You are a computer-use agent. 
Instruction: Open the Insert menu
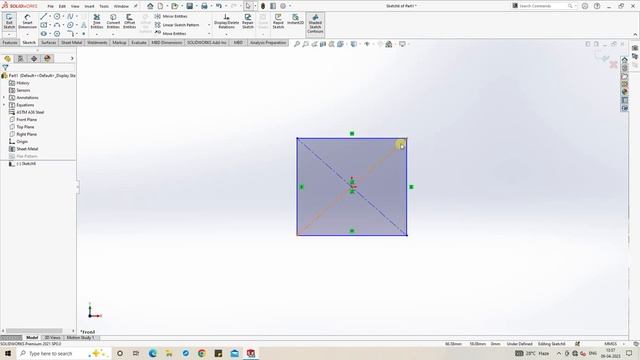click(x=89, y=7)
